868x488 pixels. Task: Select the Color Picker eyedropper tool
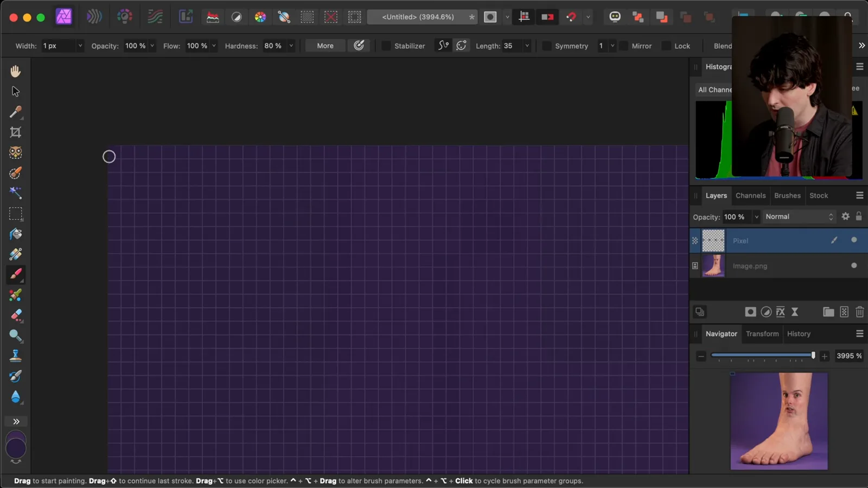point(15,112)
